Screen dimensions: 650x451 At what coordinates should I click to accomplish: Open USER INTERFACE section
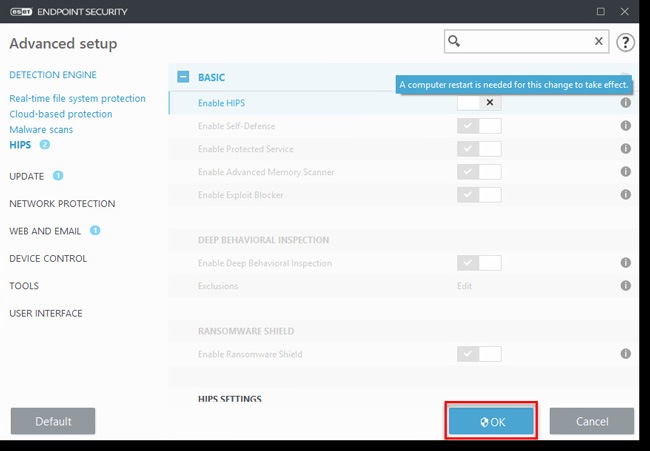click(x=46, y=313)
